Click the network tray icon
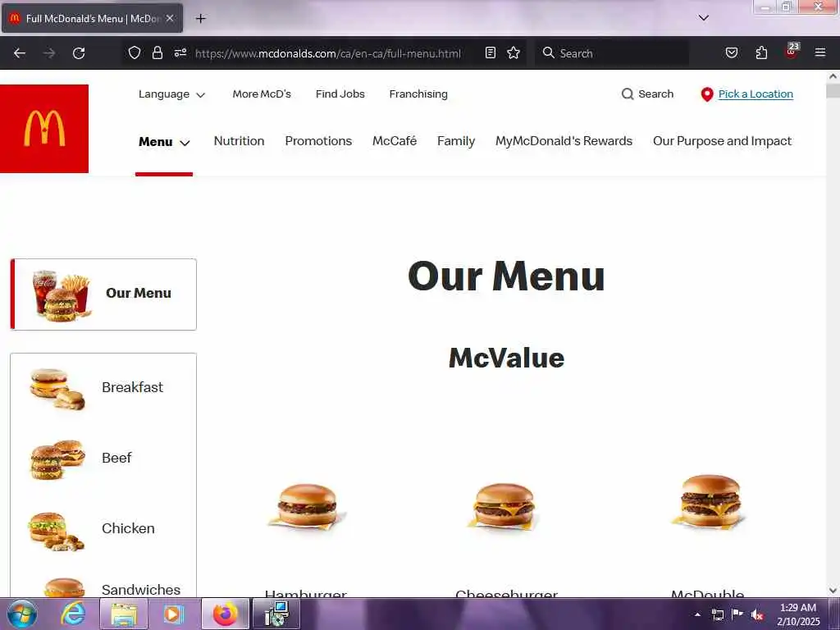840x630 pixels. 717,614
